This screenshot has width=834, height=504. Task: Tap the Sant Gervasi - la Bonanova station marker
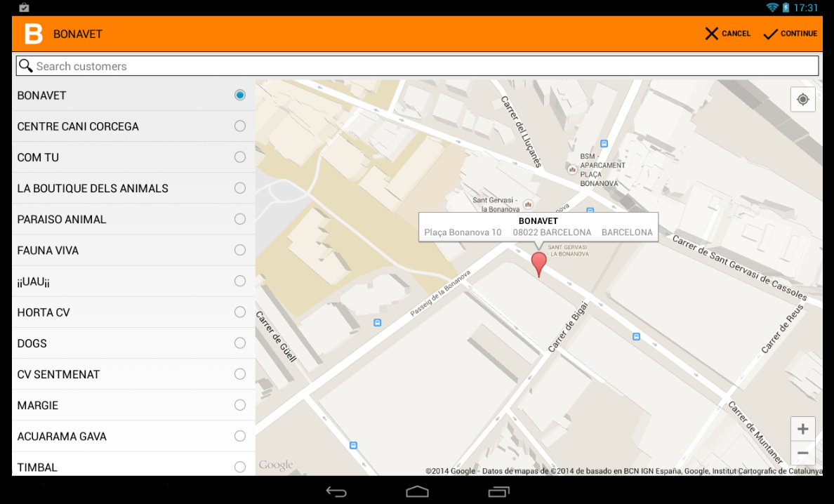tap(528, 204)
